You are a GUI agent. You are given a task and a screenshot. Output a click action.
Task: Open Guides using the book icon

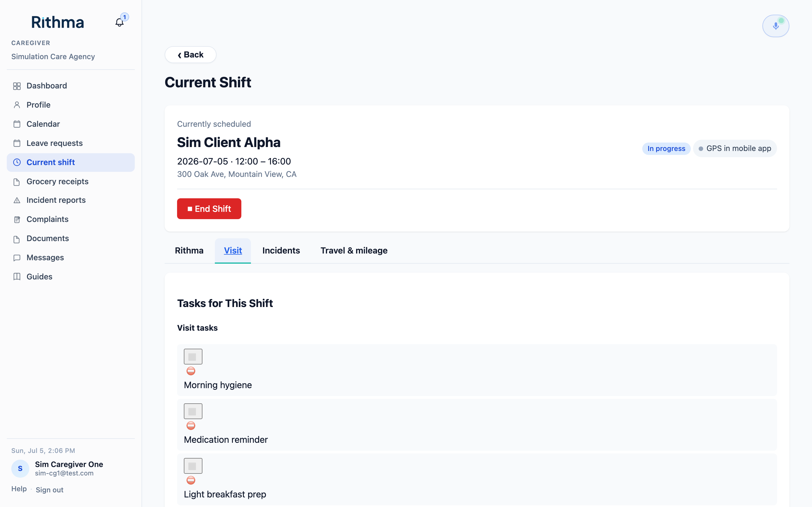[17, 277]
